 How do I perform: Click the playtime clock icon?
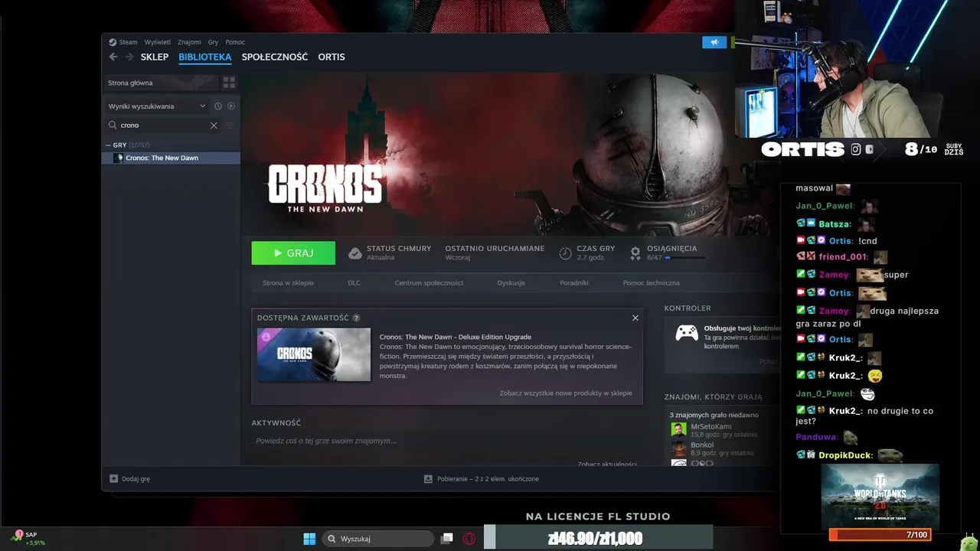pyautogui.click(x=565, y=253)
